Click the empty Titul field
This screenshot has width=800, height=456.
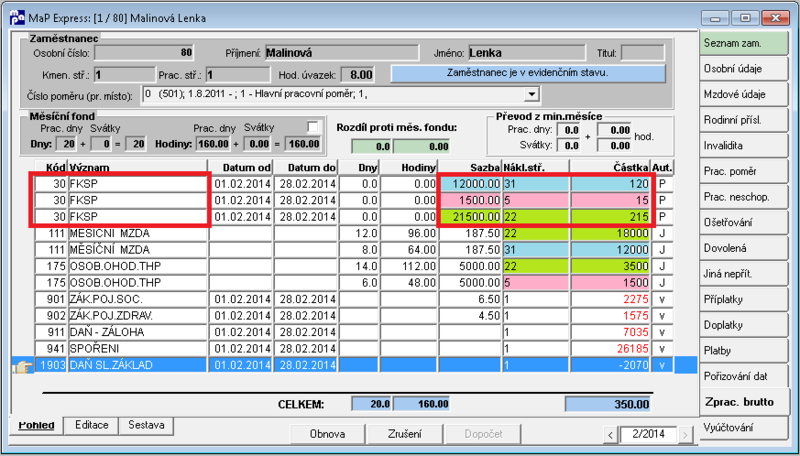click(x=643, y=53)
